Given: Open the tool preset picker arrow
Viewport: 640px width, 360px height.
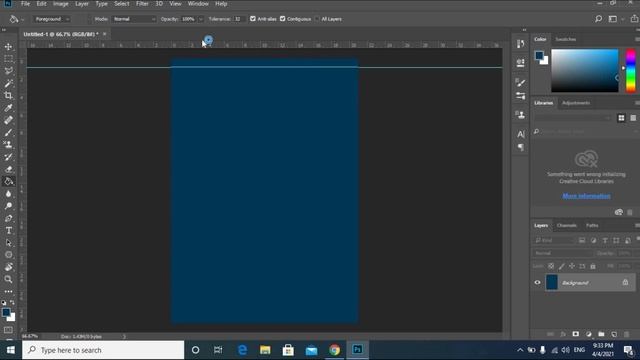Looking at the screenshot, I should click(22, 19).
